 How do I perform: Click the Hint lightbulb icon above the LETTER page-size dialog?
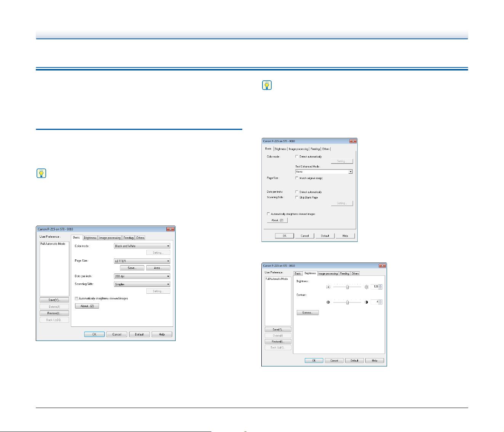(41, 174)
